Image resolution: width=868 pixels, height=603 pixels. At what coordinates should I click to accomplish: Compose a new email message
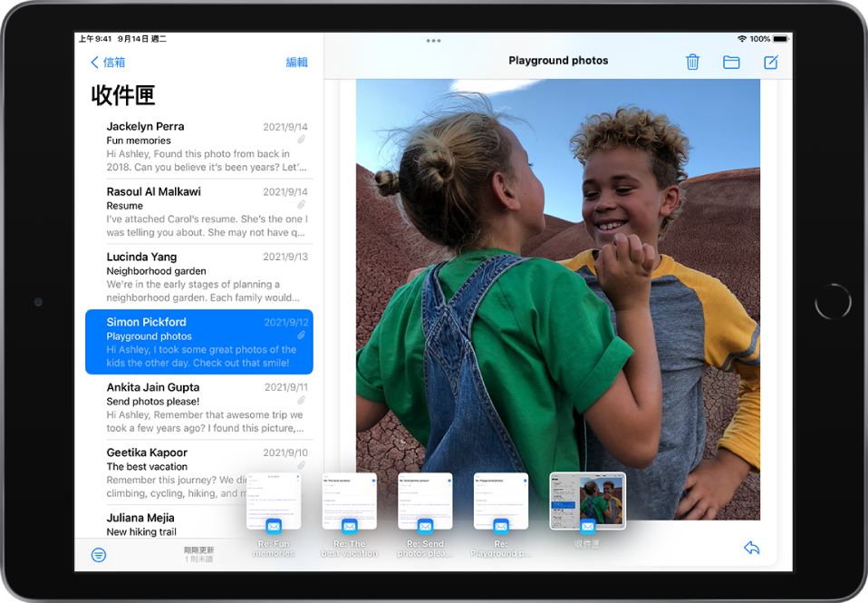[771, 62]
